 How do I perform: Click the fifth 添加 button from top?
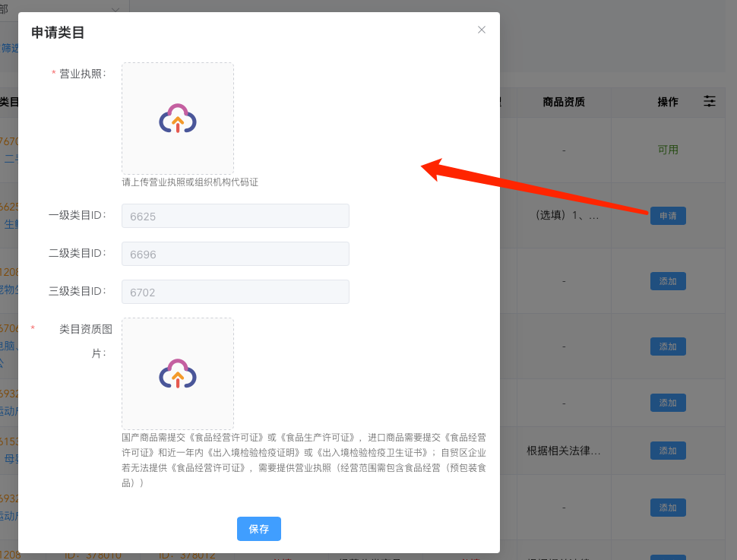click(668, 508)
